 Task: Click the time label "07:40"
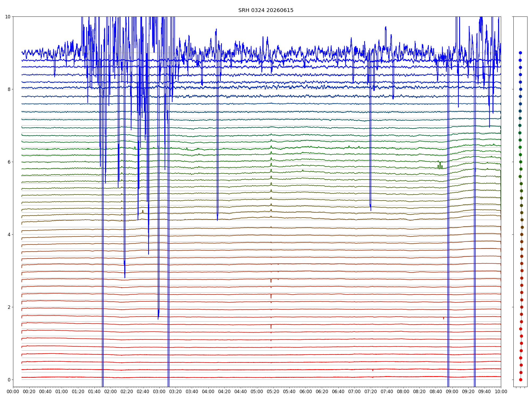pos(387,392)
